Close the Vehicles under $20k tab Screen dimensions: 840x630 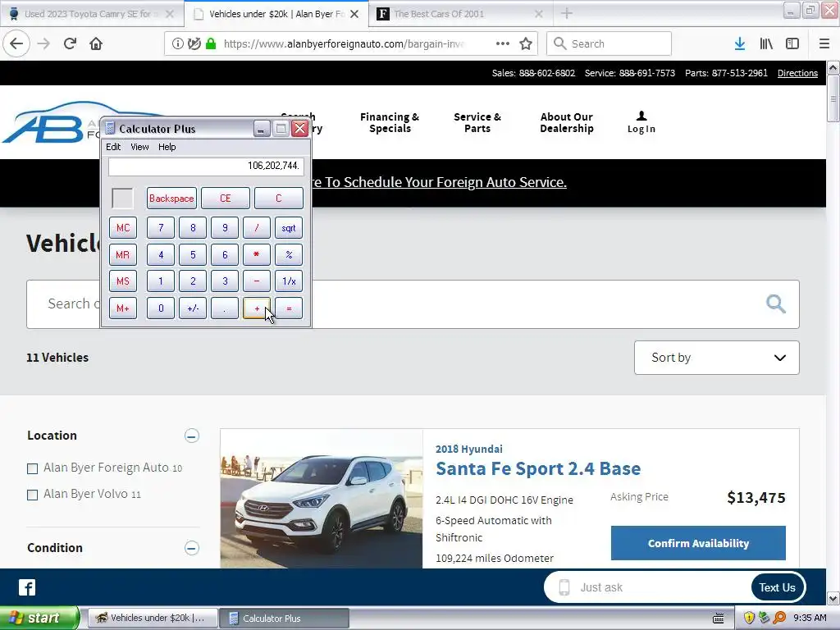tap(354, 14)
